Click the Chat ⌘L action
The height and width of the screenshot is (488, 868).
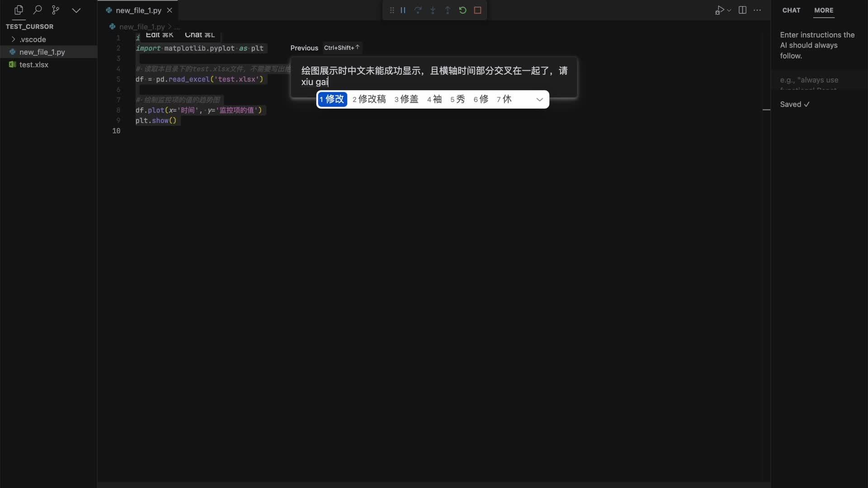199,35
